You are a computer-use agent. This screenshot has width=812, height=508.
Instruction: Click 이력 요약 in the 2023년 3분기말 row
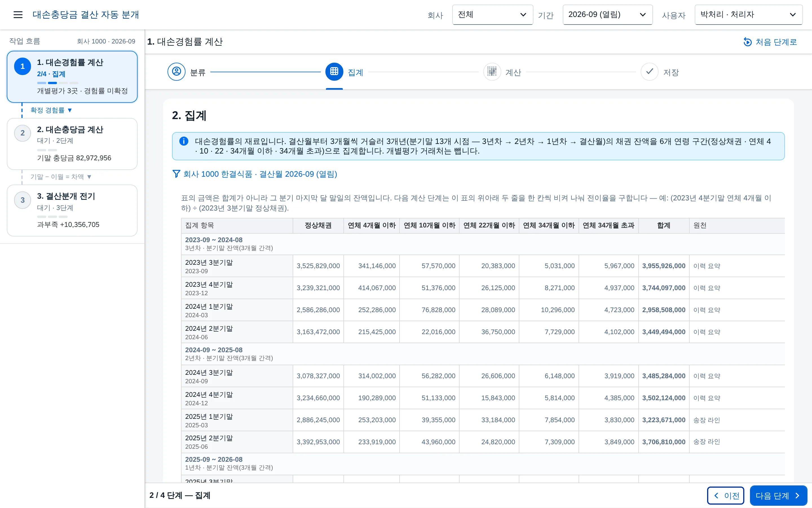(x=707, y=266)
